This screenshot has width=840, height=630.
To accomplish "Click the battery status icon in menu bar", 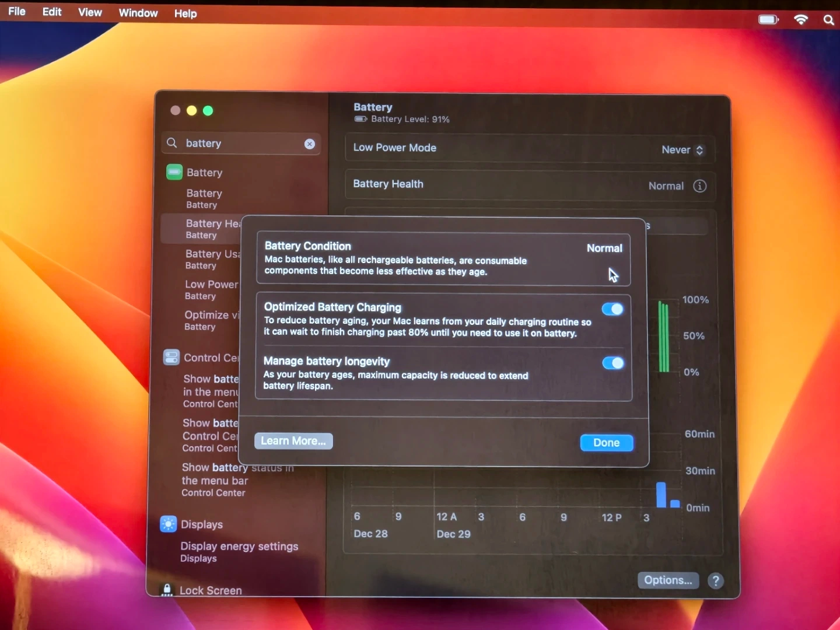I will click(x=768, y=20).
